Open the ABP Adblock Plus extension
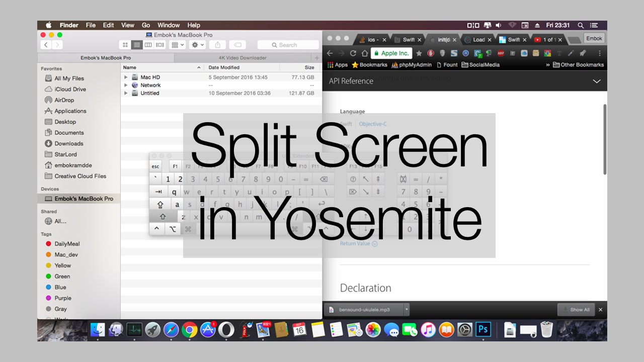Image resolution: width=644 pixels, height=362 pixels. 501,53
